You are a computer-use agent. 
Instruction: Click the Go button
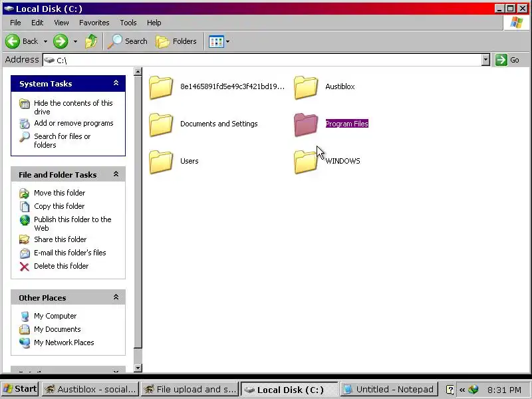(x=507, y=60)
